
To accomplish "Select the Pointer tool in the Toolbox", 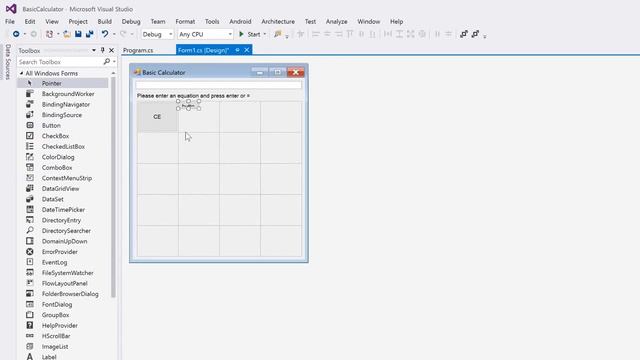I will tap(63, 83).
